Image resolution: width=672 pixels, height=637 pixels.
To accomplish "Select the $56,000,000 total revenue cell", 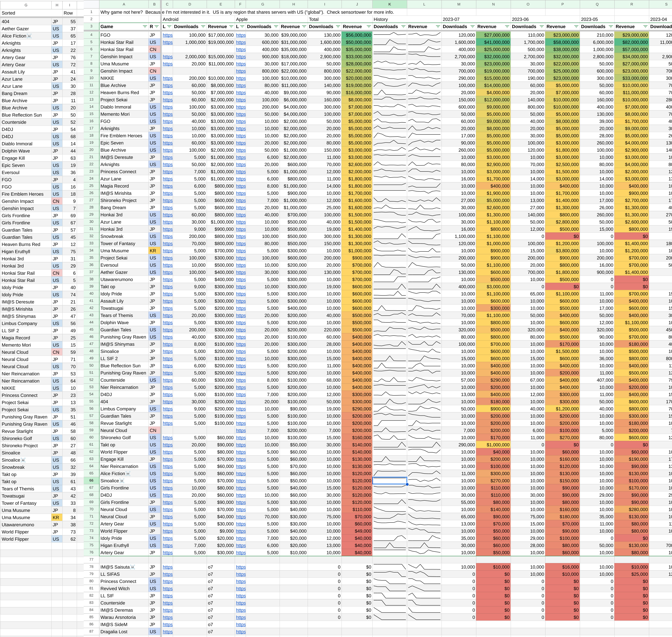I will tap(357, 35).
